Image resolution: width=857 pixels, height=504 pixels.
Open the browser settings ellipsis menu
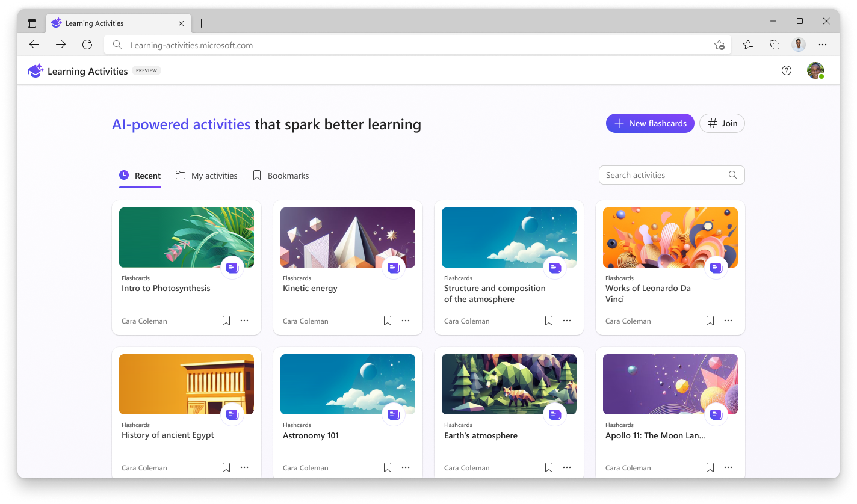[x=823, y=45]
